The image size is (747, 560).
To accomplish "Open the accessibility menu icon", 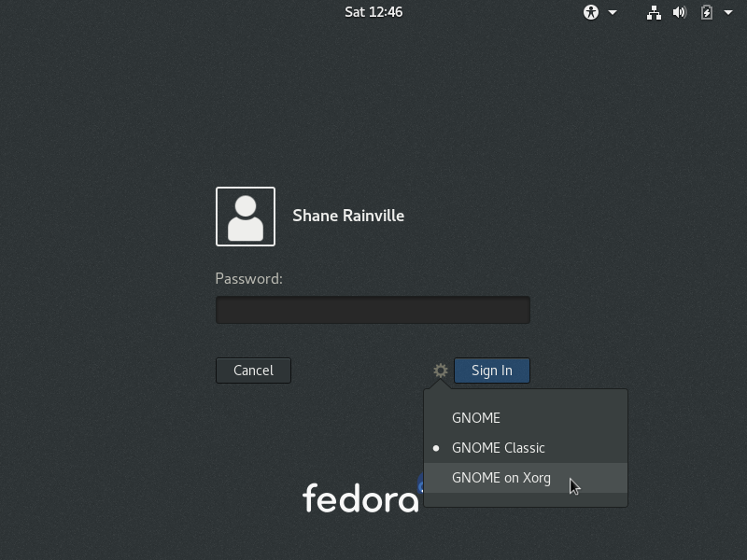I will pyautogui.click(x=591, y=12).
